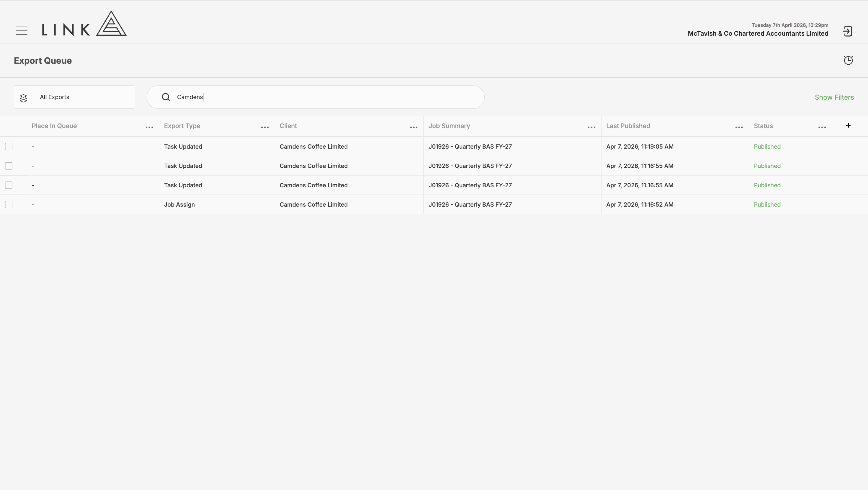Click Apr 7, 2026, 11:19:05 AM timestamp
868x490 pixels.
640,146
